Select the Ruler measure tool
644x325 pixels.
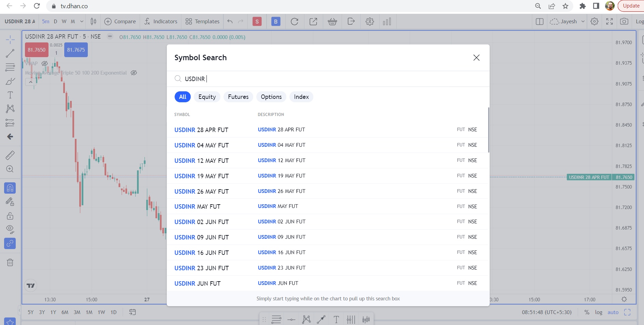click(10, 155)
